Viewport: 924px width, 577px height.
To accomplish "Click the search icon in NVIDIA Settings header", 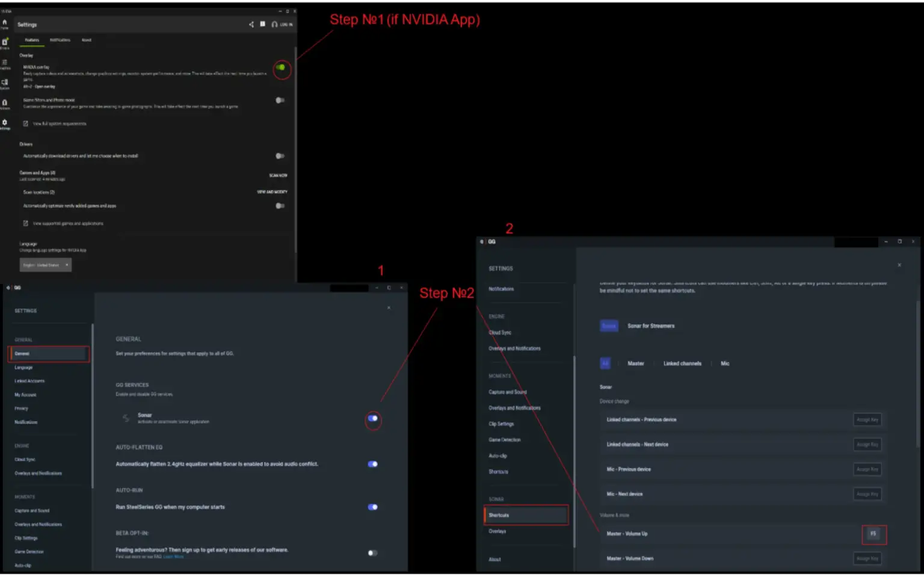I will pos(251,24).
